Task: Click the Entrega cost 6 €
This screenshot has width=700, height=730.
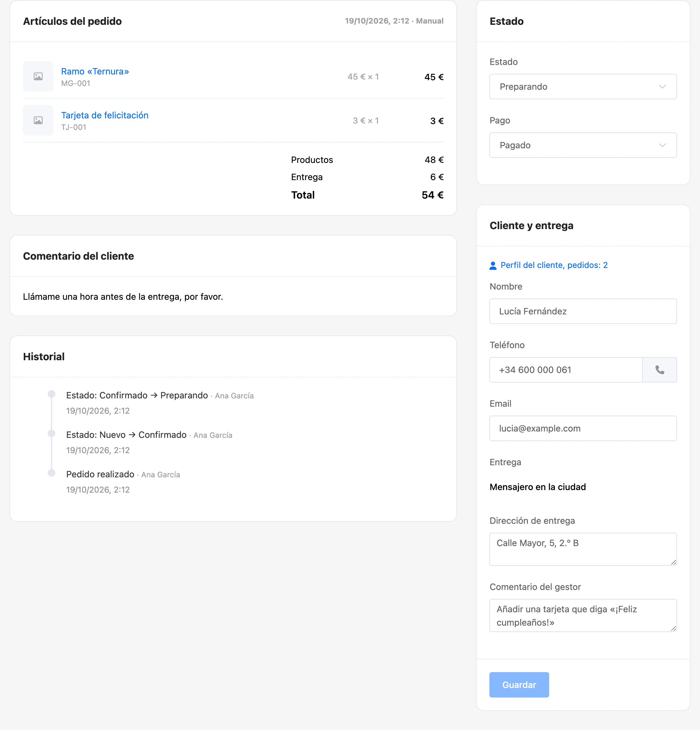Action: point(437,177)
